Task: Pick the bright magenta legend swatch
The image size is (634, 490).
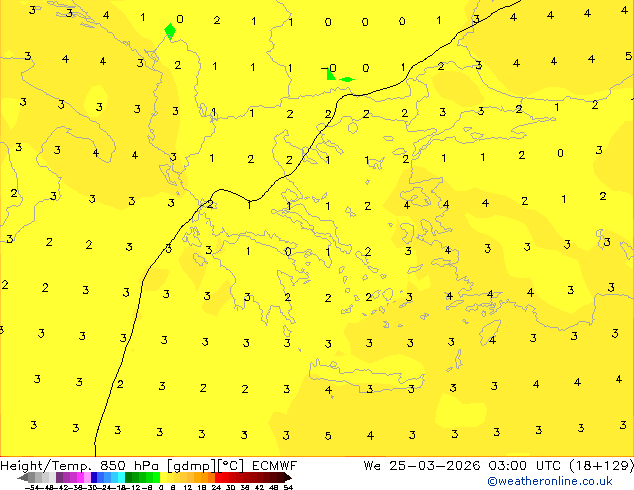Action: [x=80, y=477]
